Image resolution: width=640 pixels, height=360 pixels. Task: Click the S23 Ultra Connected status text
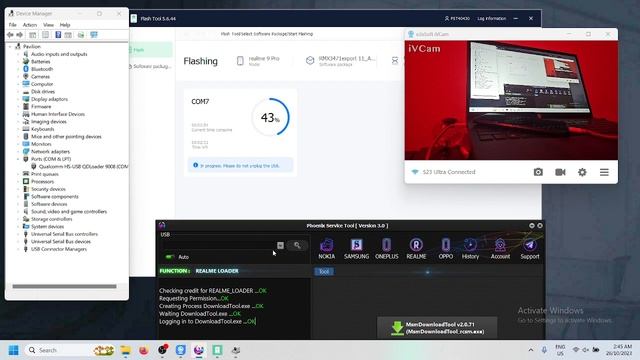click(x=449, y=172)
